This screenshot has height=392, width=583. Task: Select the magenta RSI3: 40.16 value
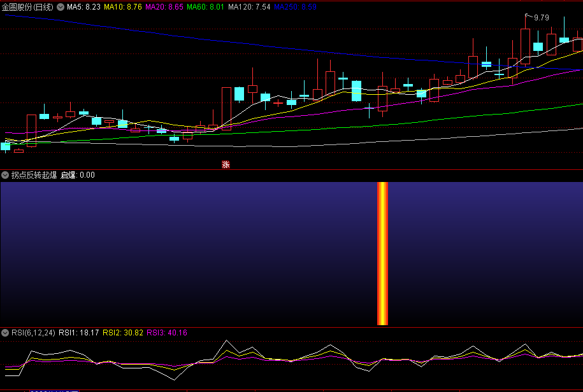point(167,333)
